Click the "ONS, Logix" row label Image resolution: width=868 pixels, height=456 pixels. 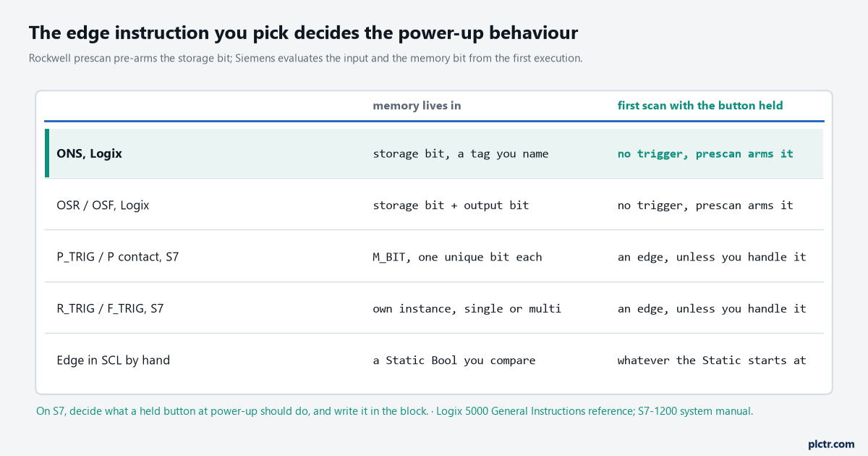point(90,153)
